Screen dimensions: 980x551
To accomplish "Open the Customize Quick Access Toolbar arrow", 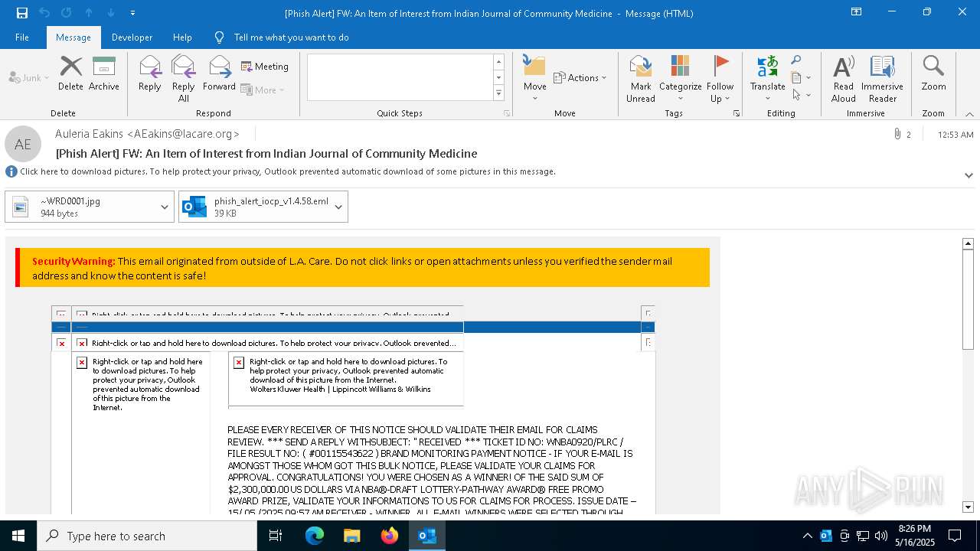I will coord(133,13).
